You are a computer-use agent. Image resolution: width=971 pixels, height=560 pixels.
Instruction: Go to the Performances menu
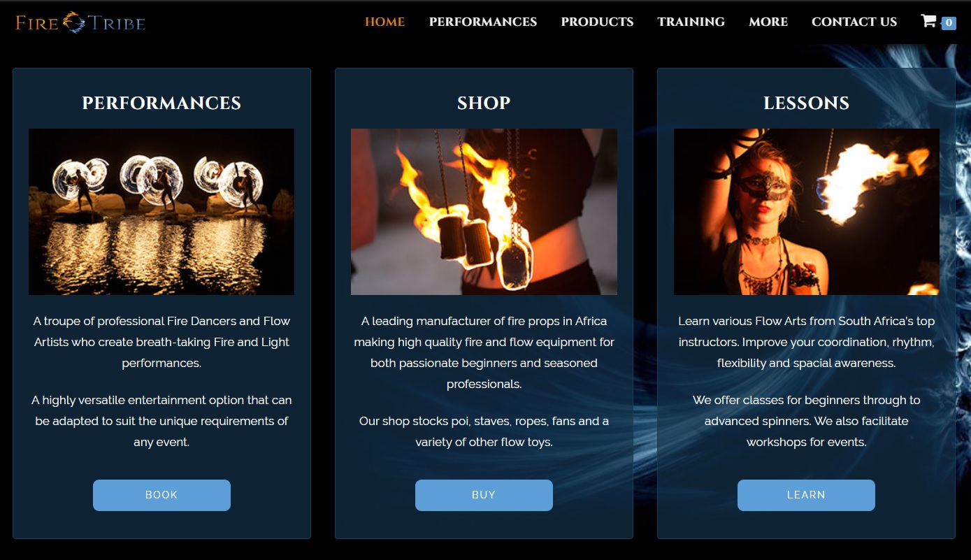pyautogui.click(x=483, y=22)
